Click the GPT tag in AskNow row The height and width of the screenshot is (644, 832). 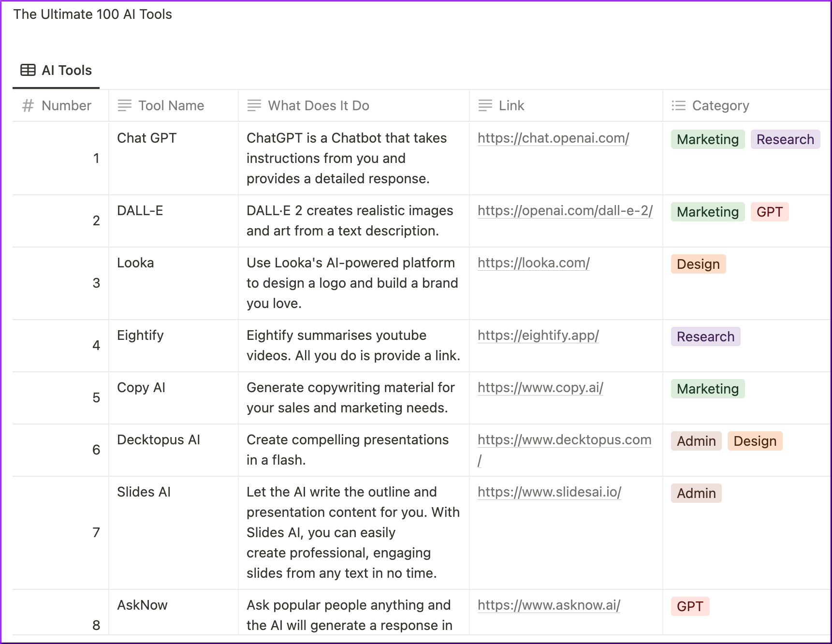pyautogui.click(x=690, y=606)
